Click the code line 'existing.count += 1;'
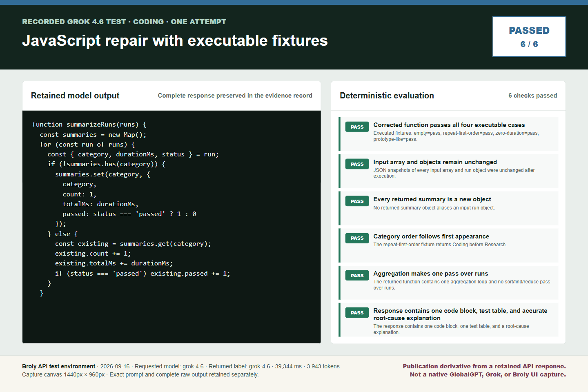Image resolution: width=588 pixels, height=392 pixels. pyautogui.click(x=93, y=254)
